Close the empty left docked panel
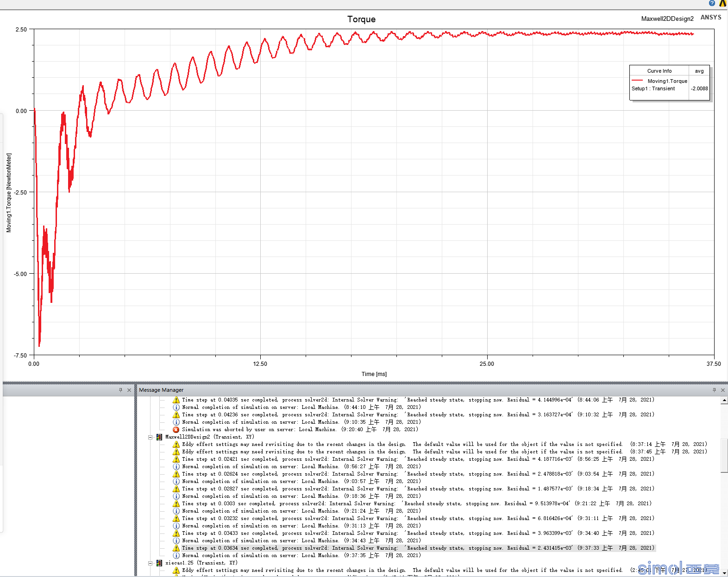This screenshot has height=577, width=728. 129,390
